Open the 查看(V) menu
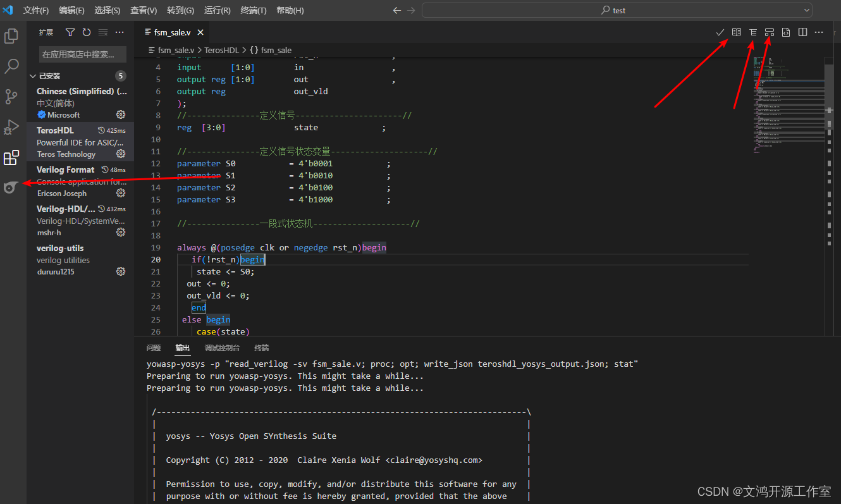This screenshot has width=841, height=504. coord(144,10)
